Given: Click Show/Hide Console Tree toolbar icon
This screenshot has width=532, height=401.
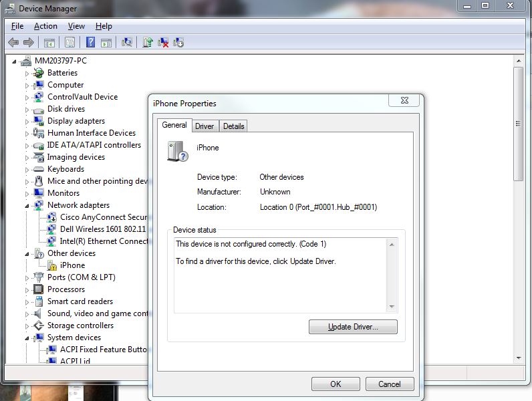Looking at the screenshot, I should [x=49, y=43].
